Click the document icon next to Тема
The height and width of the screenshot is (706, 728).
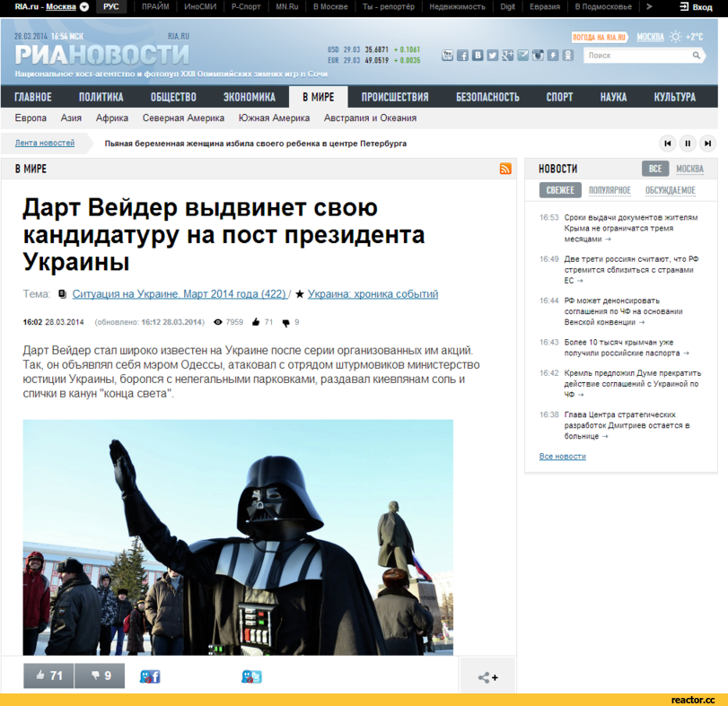click(62, 294)
